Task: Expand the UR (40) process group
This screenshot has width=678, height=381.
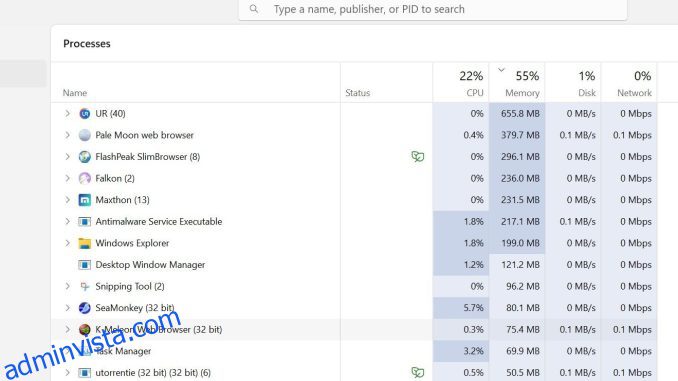Action: coord(67,113)
